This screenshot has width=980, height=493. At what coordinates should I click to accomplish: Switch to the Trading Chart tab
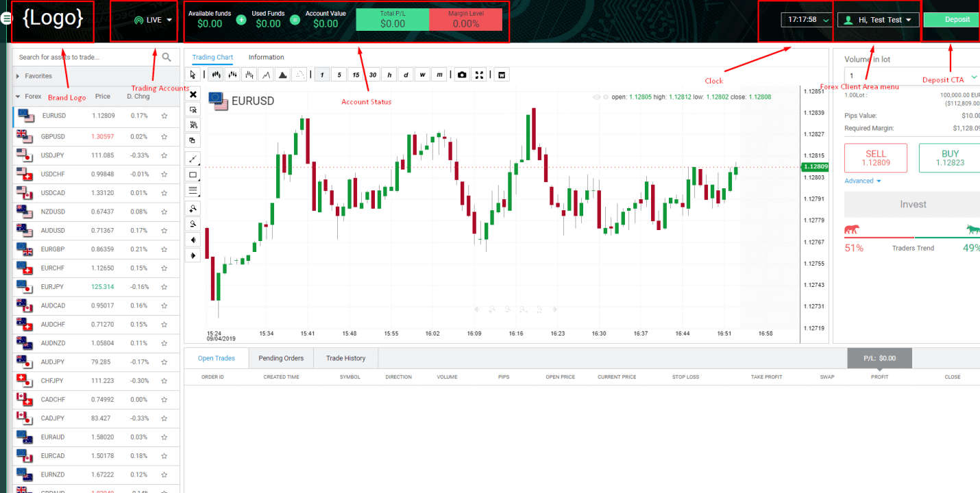click(212, 57)
